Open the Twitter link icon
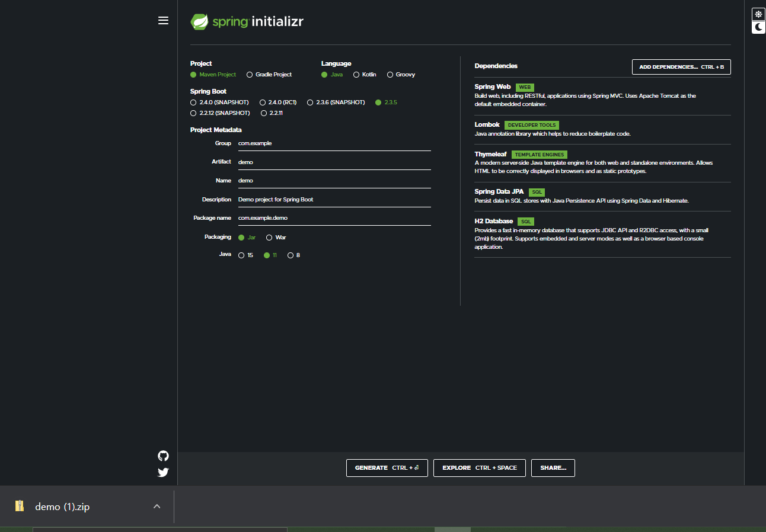This screenshot has height=532, width=766. [x=164, y=472]
